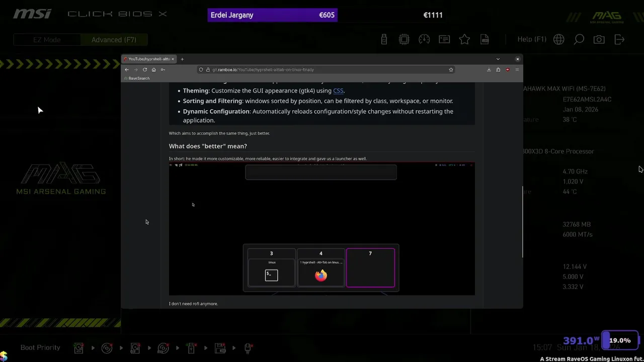Click the BIOS search magnifier icon
Screen dimensions: 644x362
tap(579, 39)
